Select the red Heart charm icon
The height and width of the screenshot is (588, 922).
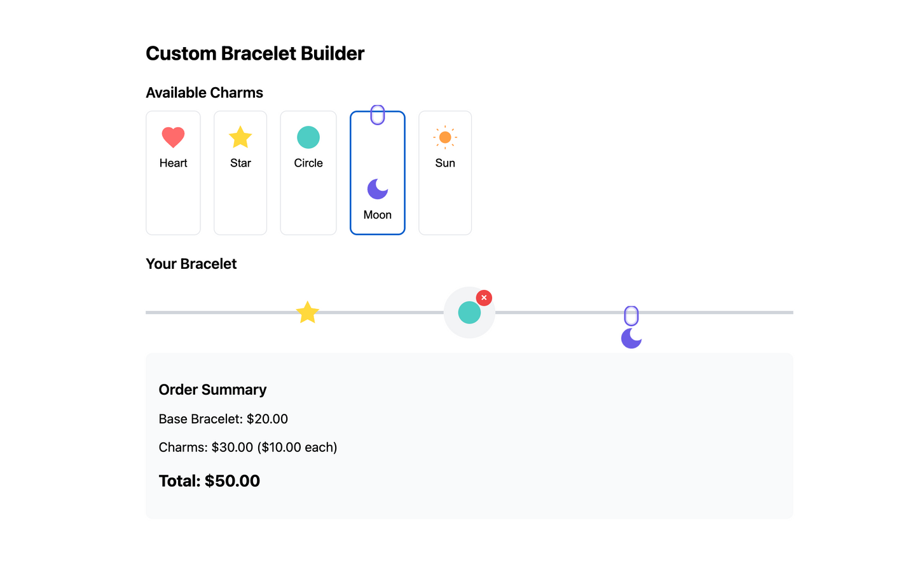click(x=173, y=137)
